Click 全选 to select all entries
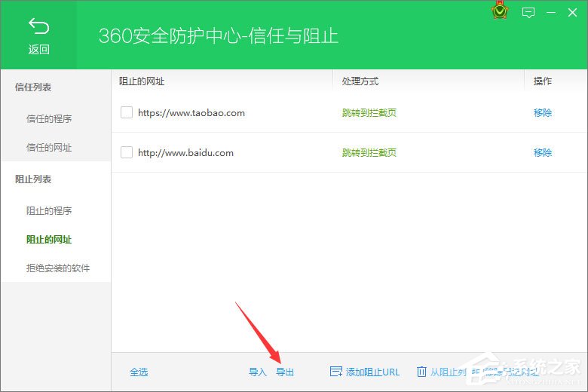The image size is (588, 392). coord(139,372)
